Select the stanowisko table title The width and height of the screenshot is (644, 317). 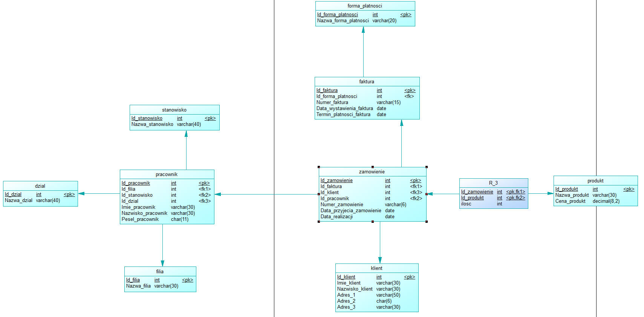(174, 110)
